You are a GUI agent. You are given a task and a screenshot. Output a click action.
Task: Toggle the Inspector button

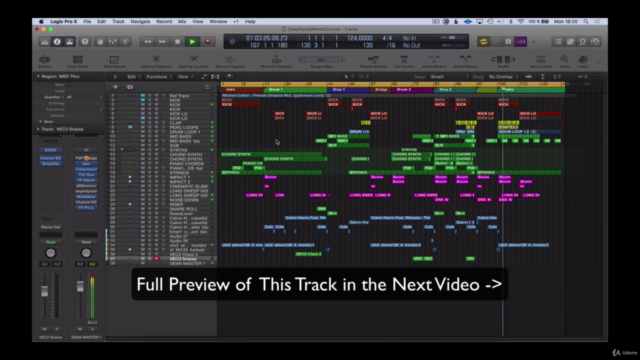(x=57, y=42)
